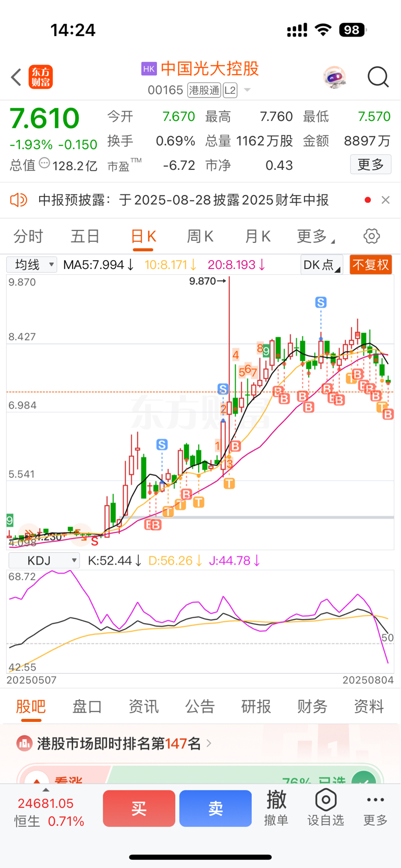Tap the current price 7.610
The height and width of the screenshot is (868, 401).
pos(45,118)
